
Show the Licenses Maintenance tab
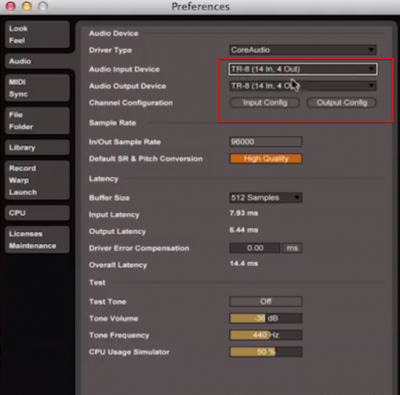pos(37,240)
